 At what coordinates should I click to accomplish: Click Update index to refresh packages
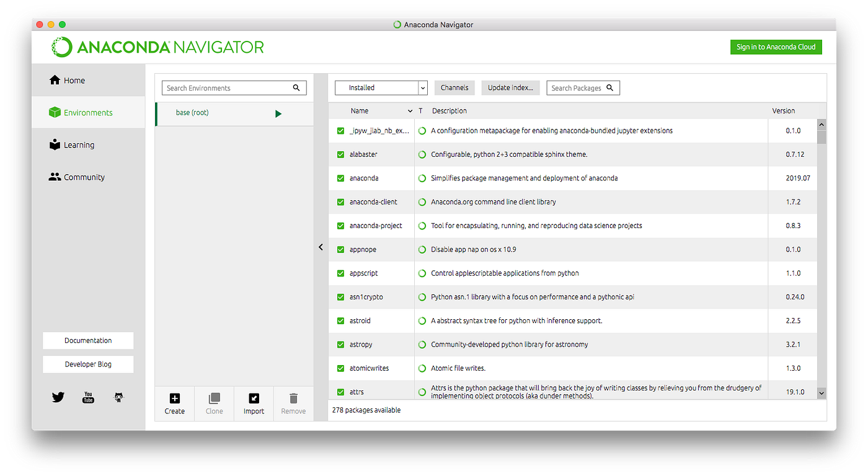click(510, 87)
